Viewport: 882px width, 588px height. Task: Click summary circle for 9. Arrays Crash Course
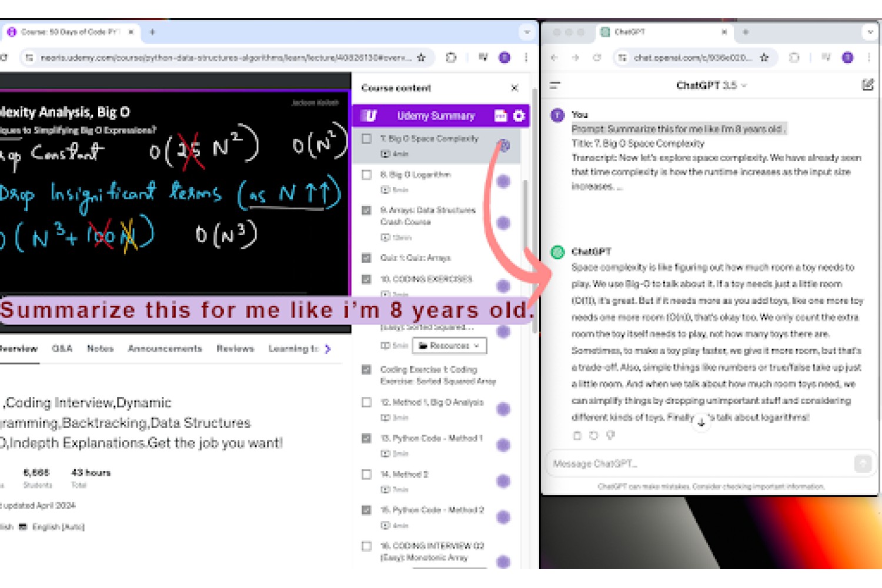[503, 223]
